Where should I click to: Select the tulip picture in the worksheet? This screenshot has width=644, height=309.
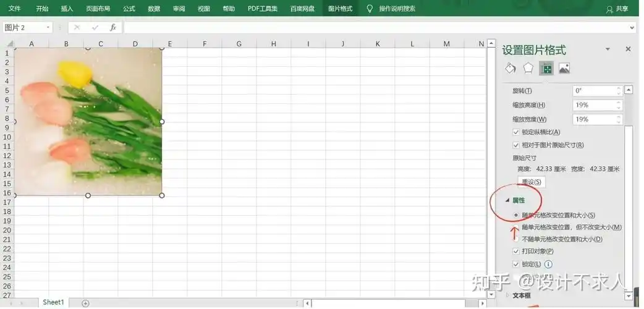[88, 122]
